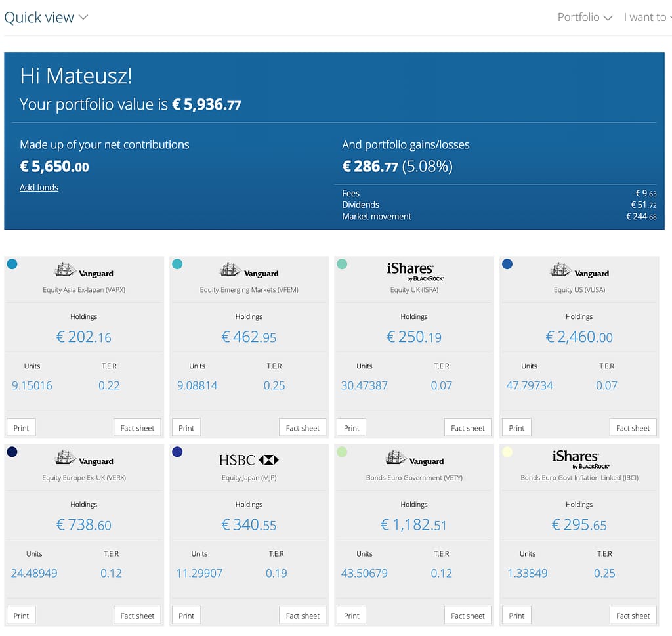
Task: Open Fact sheet for Equity Asia Ex-Japan (VAPX)
Action: (x=137, y=428)
